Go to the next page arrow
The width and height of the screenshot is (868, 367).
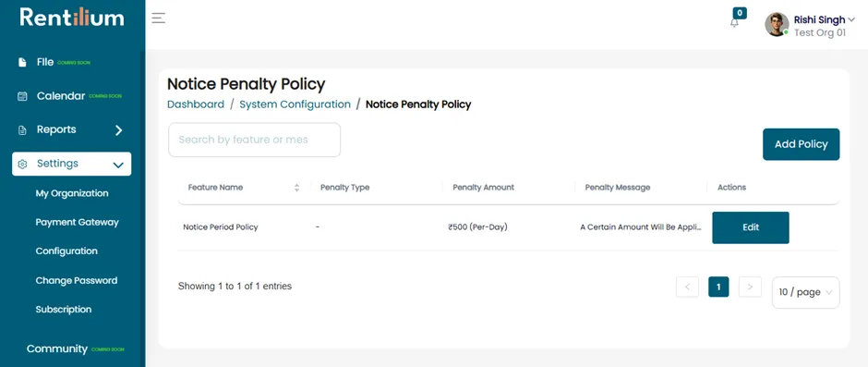(750, 287)
